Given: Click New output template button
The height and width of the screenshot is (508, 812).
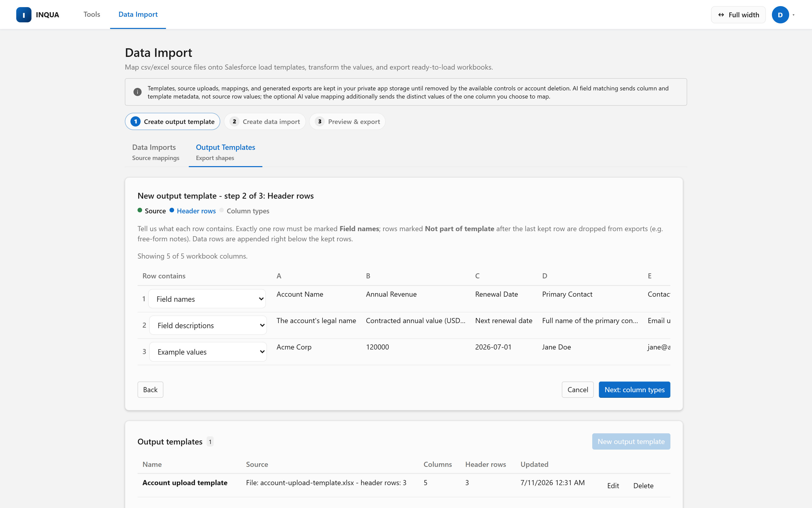Looking at the screenshot, I should (631, 441).
